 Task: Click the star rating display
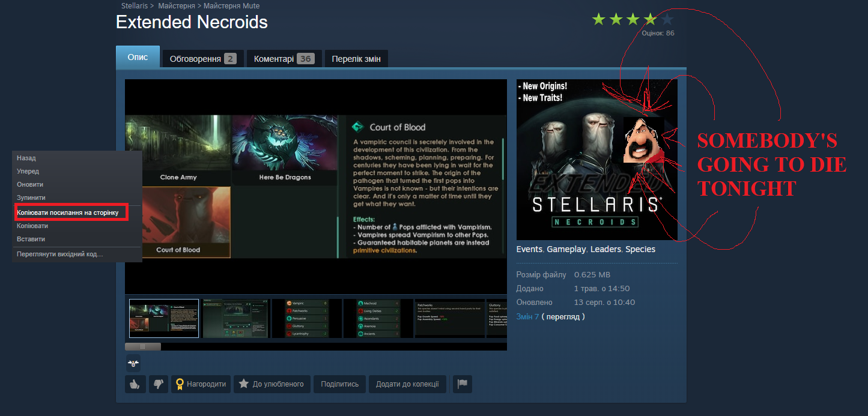tap(633, 19)
